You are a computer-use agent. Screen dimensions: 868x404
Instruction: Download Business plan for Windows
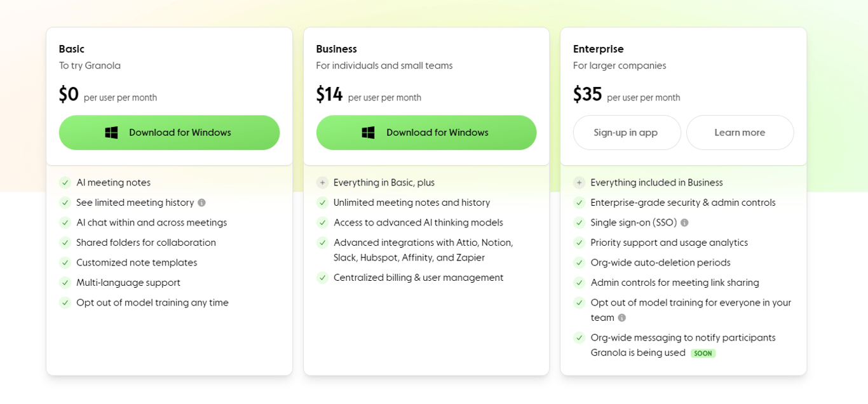(426, 133)
